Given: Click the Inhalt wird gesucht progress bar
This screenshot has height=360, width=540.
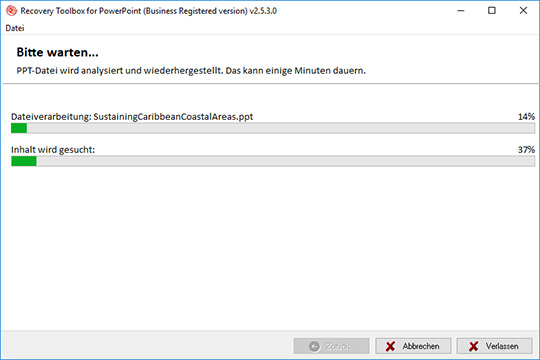Looking at the screenshot, I should click(x=273, y=161).
